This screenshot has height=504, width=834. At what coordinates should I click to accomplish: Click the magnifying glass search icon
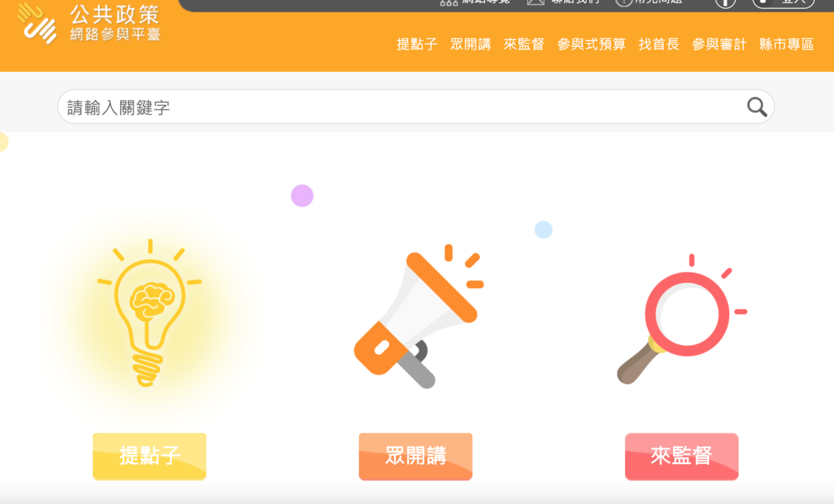[x=756, y=107]
